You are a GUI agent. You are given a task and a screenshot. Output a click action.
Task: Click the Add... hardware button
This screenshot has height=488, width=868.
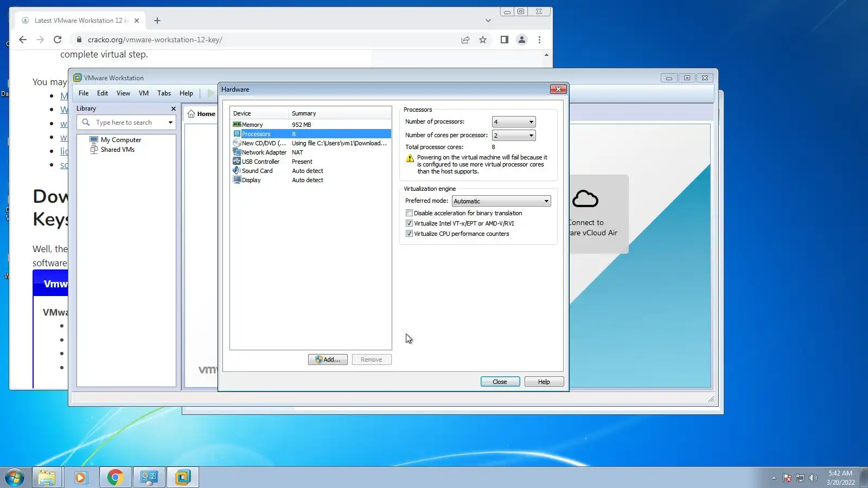328,359
